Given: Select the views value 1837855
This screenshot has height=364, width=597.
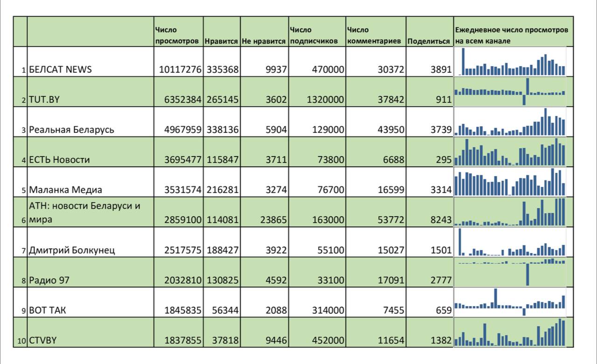Looking at the screenshot, I should click(182, 341).
